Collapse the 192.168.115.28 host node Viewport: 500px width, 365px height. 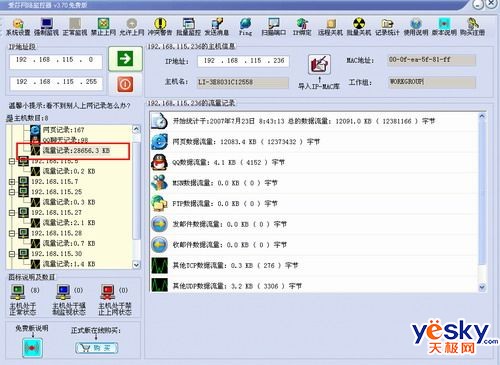[12, 233]
